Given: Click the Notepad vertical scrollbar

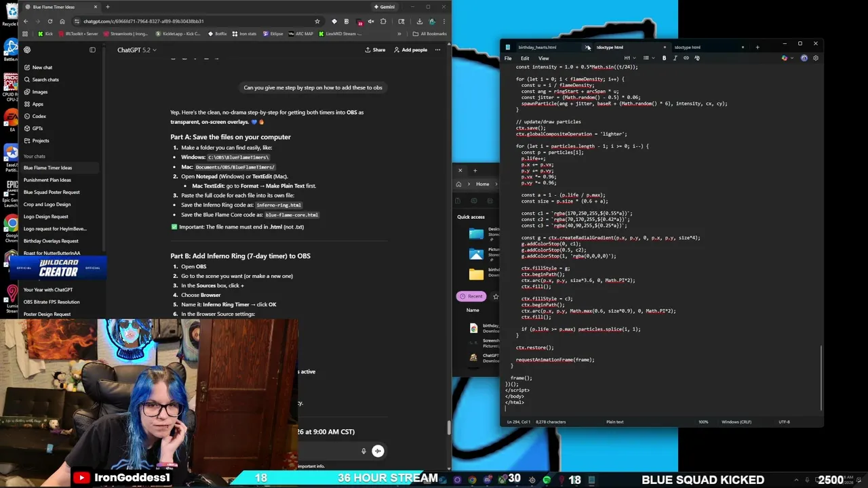Looking at the screenshot, I should point(821,377).
